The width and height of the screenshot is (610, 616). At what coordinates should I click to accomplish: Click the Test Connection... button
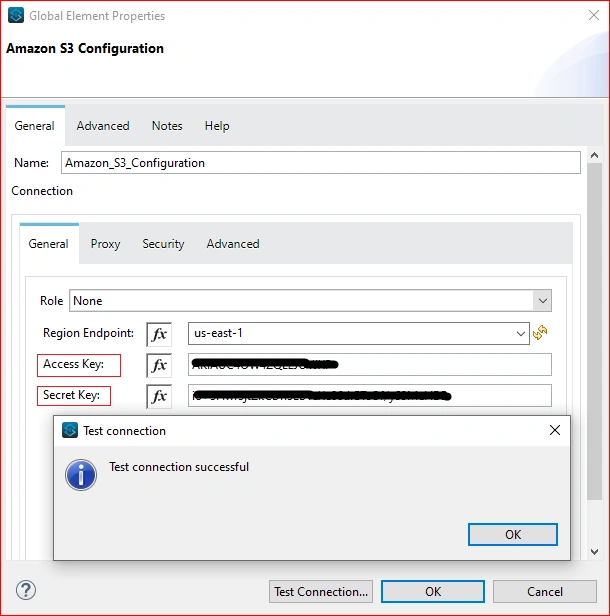[321, 592]
